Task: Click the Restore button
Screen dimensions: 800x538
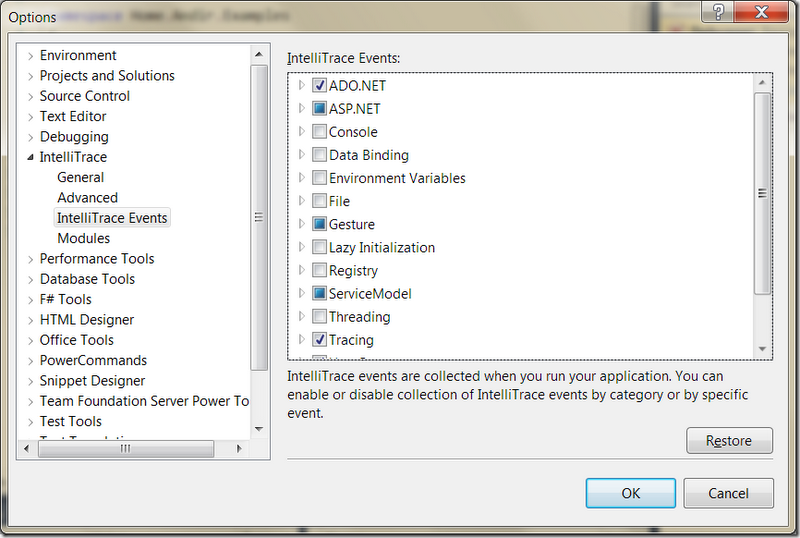Action: [x=729, y=441]
